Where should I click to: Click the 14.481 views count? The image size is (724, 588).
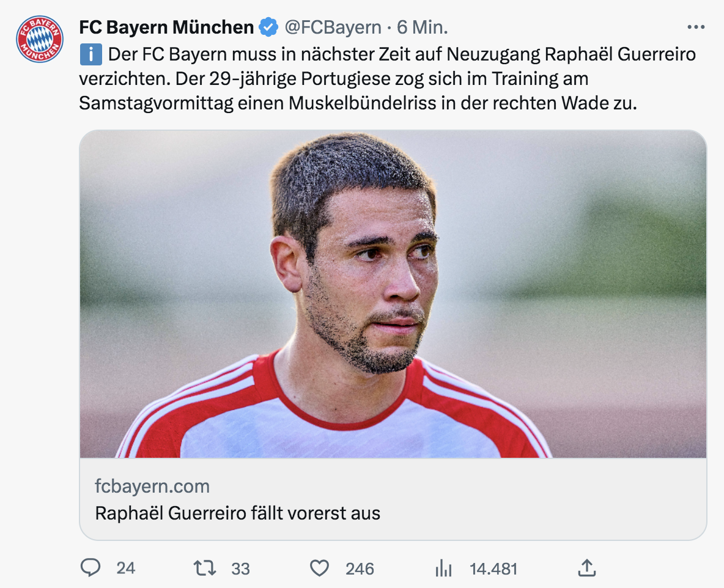pos(493,569)
